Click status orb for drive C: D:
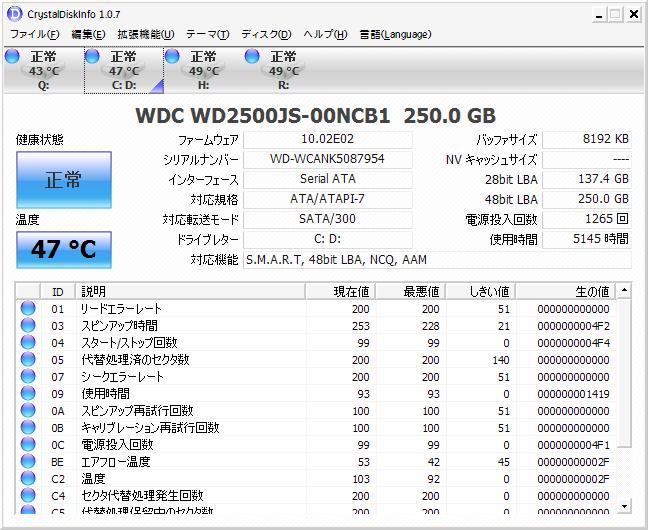The height and width of the screenshot is (530, 648). pyautogui.click(x=92, y=56)
